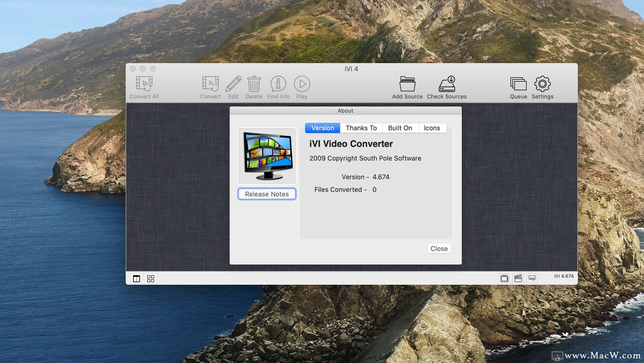Click the Add Source folder icon
This screenshot has width=644, height=363.
pyautogui.click(x=407, y=84)
